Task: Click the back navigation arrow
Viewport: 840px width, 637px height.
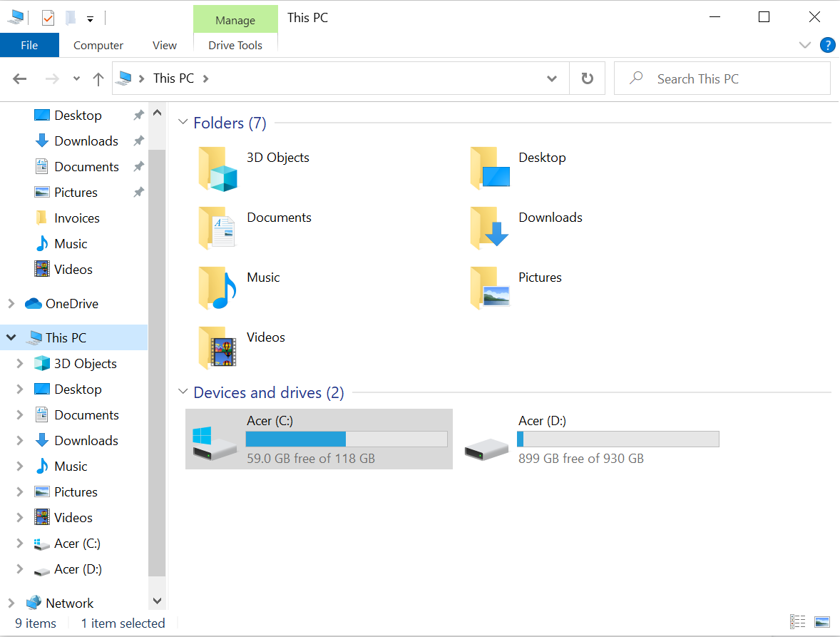Action: coord(19,78)
